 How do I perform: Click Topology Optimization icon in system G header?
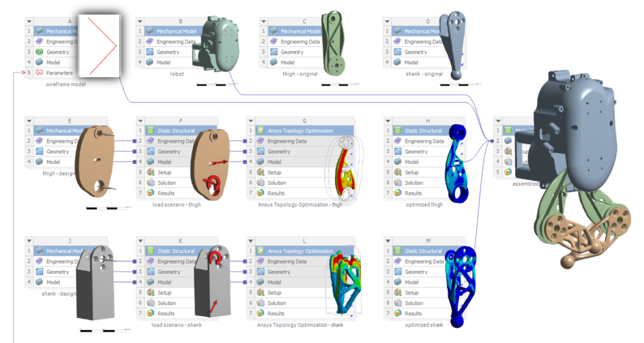coord(261,131)
